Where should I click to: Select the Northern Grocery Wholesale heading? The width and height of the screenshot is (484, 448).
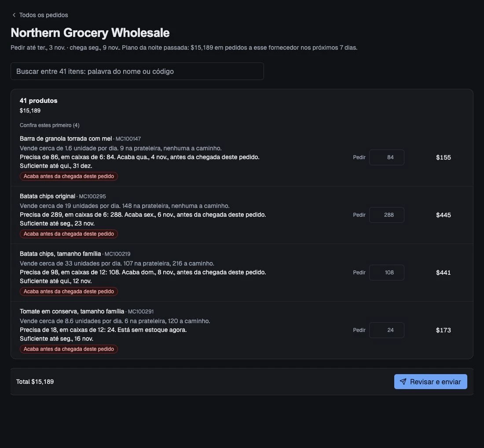[90, 33]
